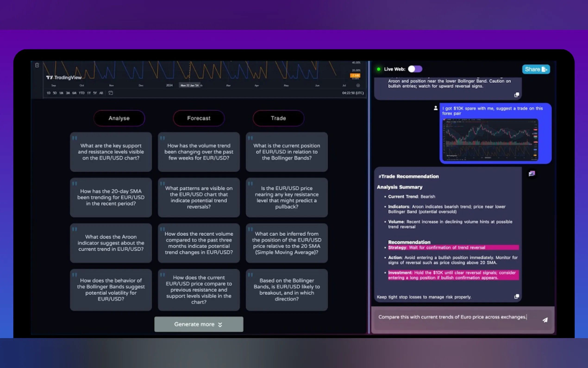The image size is (588, 368).
Task: Click the Share export icon button
Action: [536, 69]
